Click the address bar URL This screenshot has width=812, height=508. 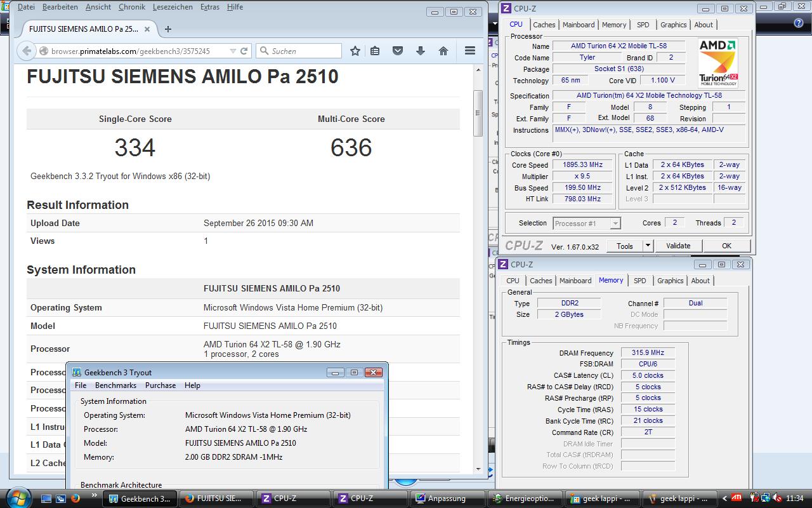[131, 51]
